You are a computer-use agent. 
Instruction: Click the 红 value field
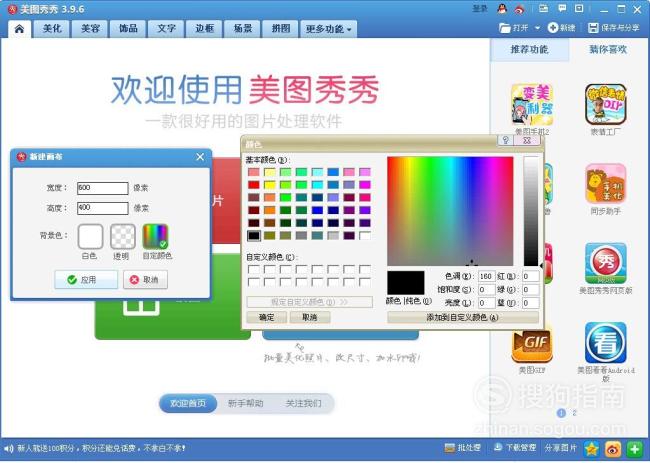coord(530,276)
